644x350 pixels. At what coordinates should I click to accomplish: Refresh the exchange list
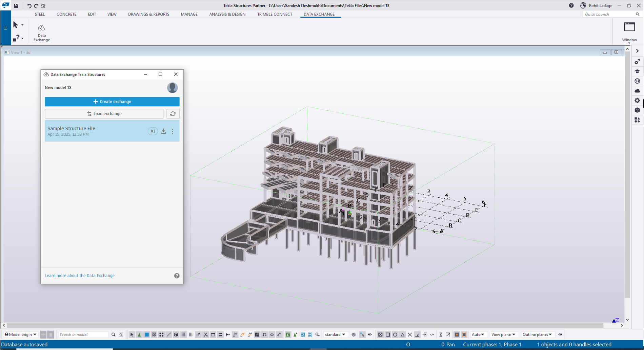[173, 114]
